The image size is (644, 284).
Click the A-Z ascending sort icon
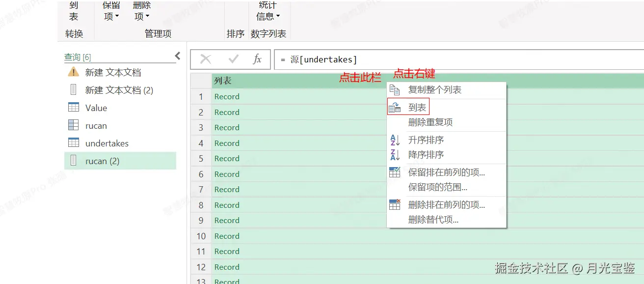395,140
